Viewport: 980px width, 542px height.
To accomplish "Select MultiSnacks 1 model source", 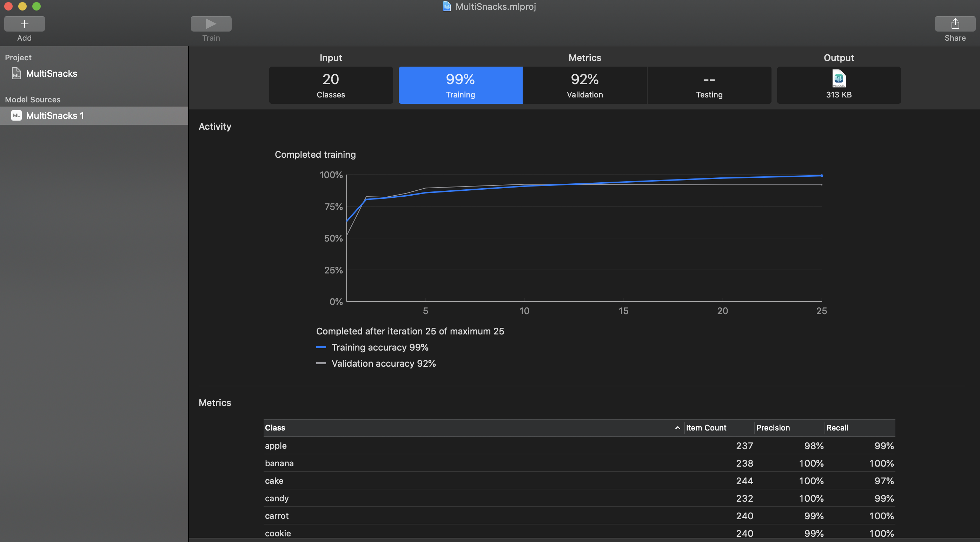I will point(55,116).
